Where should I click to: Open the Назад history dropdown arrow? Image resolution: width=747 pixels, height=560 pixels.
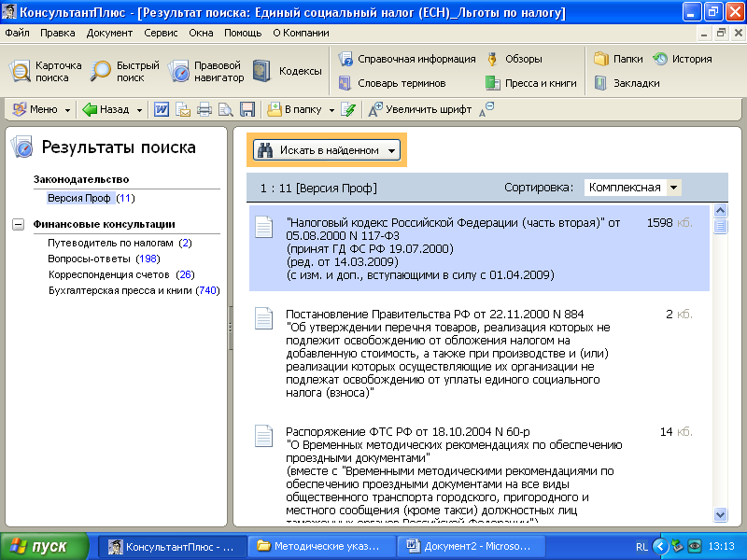139,110
